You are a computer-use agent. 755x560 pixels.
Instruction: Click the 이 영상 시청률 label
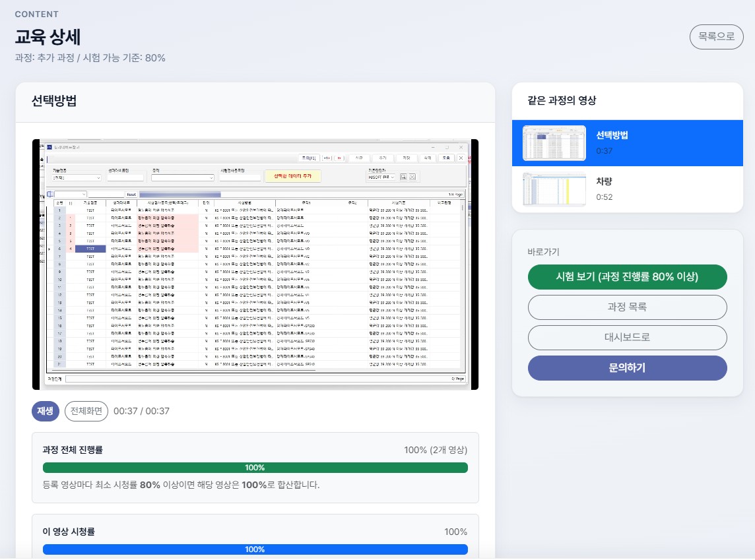pos(69,532)
